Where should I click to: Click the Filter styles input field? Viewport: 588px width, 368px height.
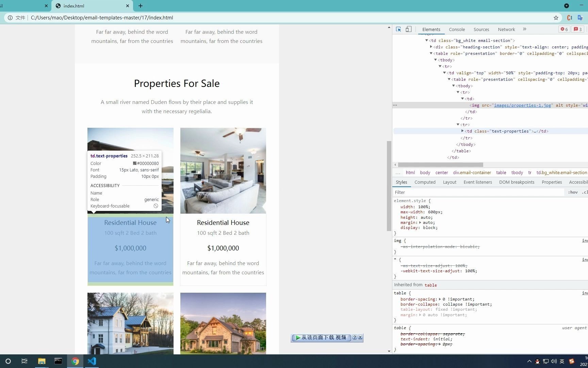pyautogui.click(x=442, y=192)
